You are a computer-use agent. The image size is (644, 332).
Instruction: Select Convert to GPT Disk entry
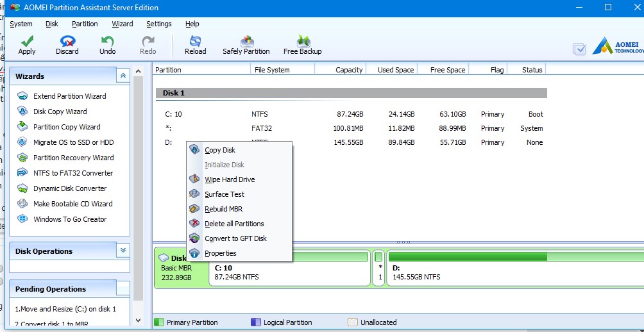coord(239,238)
